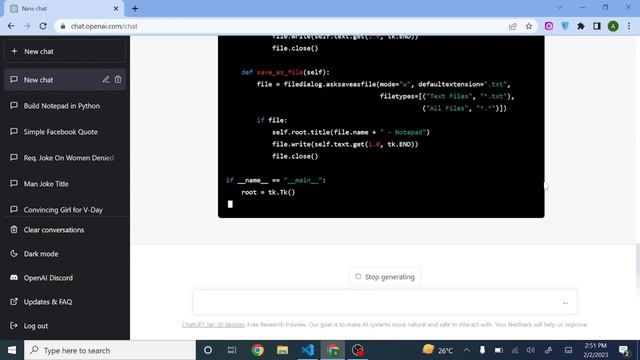Open File Explorer from the taskbar
This screenshot has height=360, width=640.
pos(282,350)
